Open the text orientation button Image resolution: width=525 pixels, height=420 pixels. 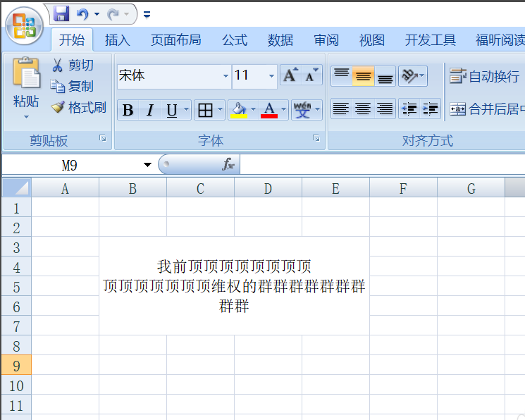413,76
